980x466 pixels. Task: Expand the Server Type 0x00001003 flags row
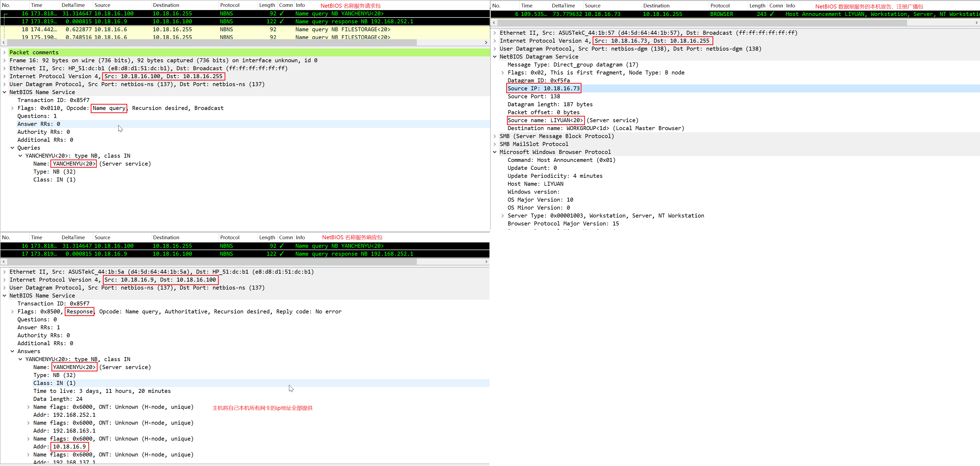click(x=502, y=216)
